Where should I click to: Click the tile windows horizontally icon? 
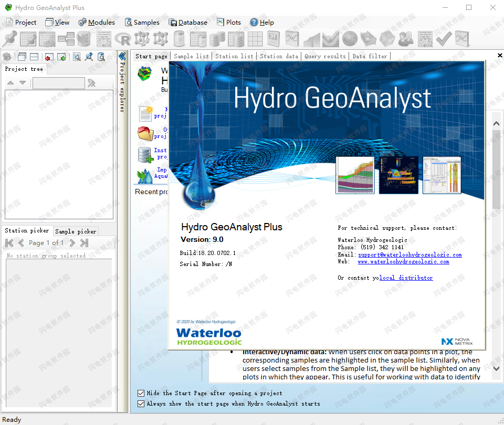(34, 57)
